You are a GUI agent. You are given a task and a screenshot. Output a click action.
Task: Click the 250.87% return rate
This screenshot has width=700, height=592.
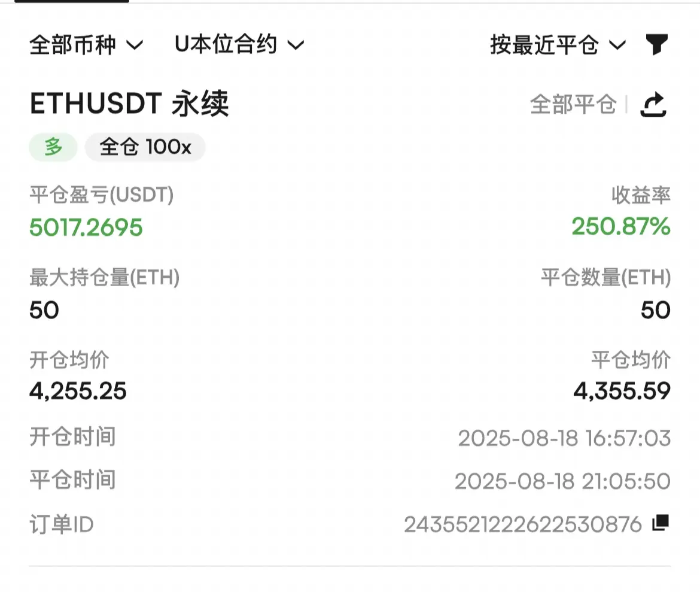click(x=621, y=226)
